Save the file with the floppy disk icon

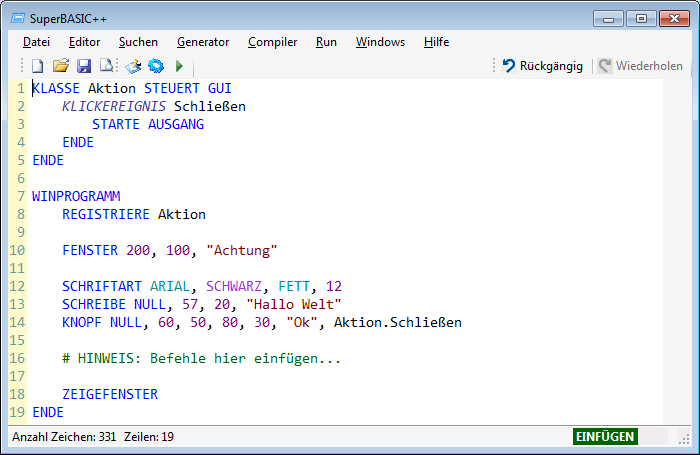(84, 66)
